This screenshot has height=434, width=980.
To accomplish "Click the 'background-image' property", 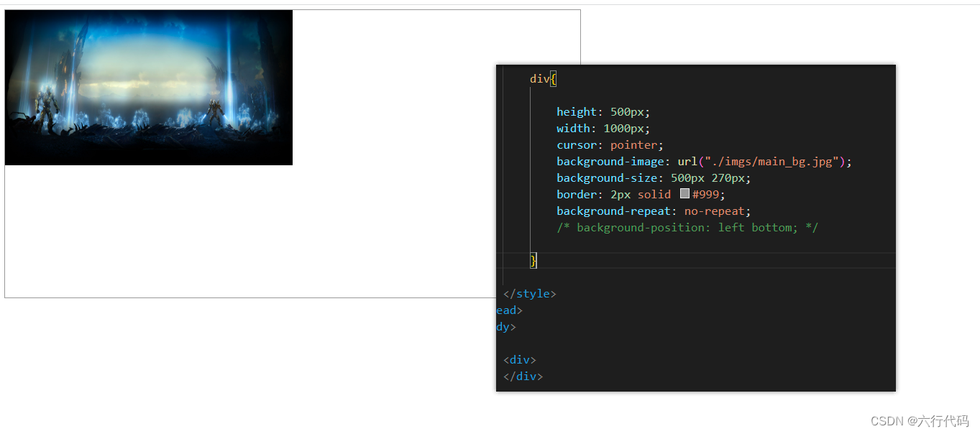I will coord(610,161).
